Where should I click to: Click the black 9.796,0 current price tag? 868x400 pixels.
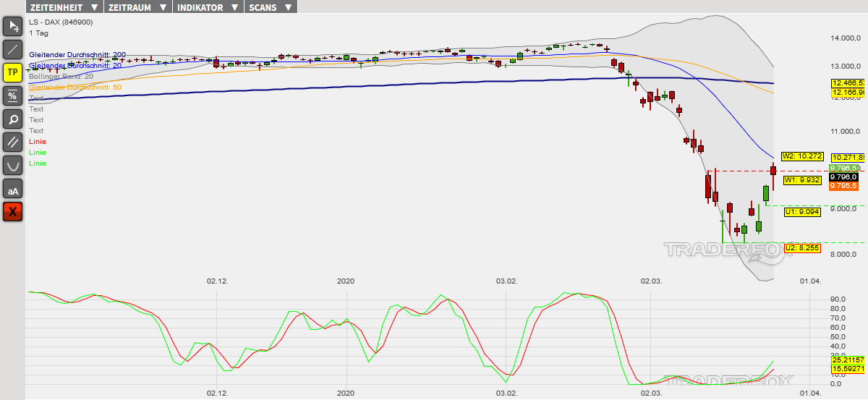pos(844,177)
